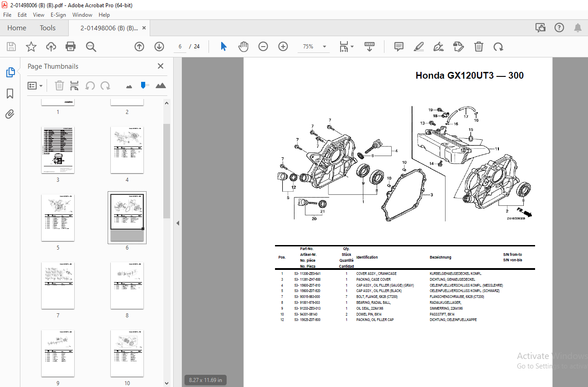Open the Help question mark icon
The width and height of the screenshot is (588, 387).
coord(559,28)
